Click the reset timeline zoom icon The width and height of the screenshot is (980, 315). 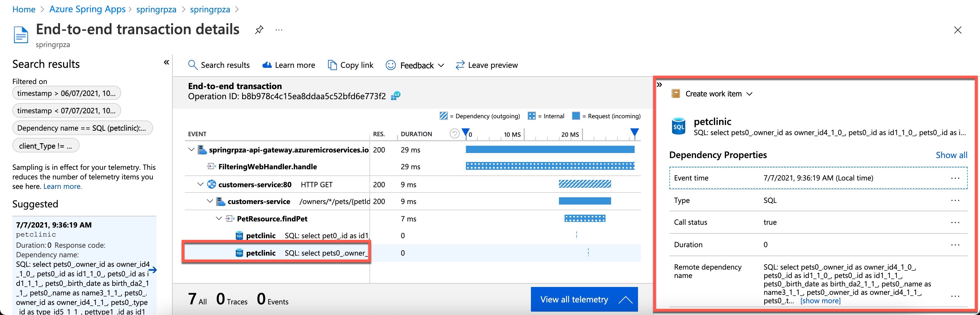[454, 133]
